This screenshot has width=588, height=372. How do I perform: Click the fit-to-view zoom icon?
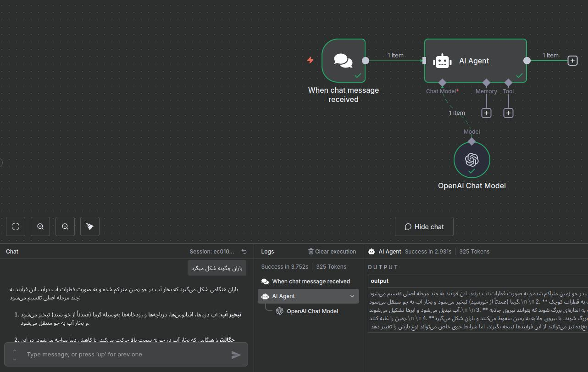click(16, 226)
